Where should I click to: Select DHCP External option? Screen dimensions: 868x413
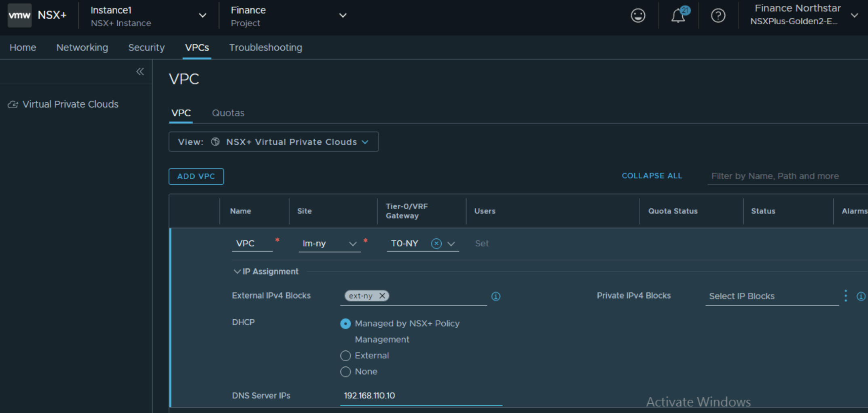pyautogui.click(x=345, y=356)
